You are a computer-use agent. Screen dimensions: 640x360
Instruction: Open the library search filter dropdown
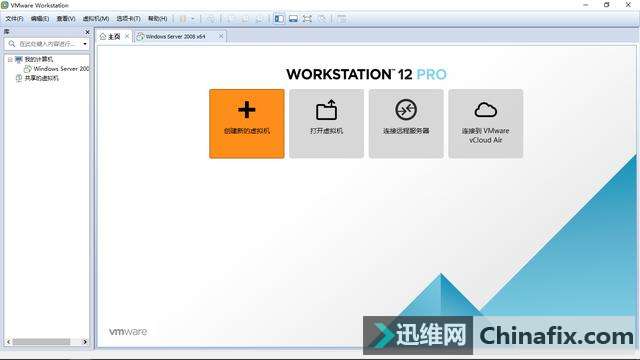click(x=85, y=44)
